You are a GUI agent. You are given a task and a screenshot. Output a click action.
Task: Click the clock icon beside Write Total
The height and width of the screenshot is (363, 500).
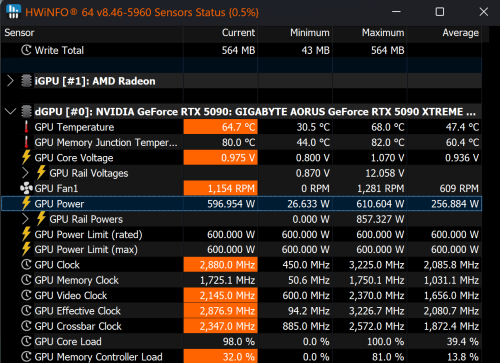click(26, 50)
